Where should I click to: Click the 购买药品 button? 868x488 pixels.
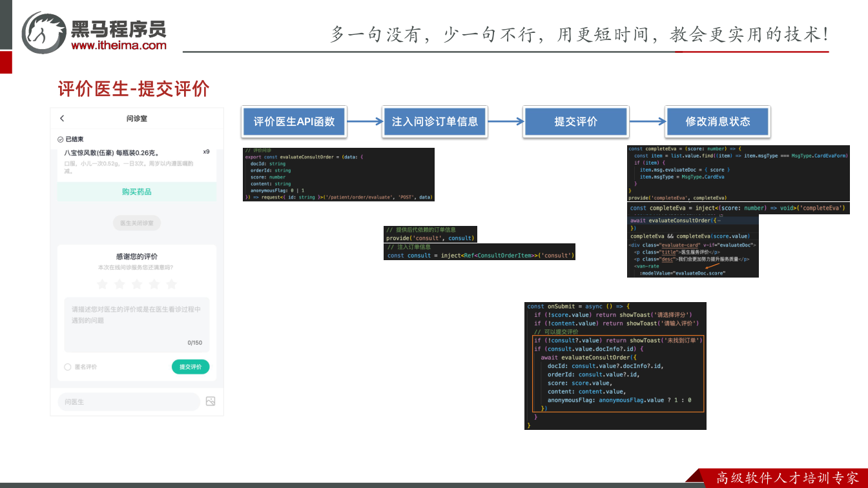tap(137, 192)
